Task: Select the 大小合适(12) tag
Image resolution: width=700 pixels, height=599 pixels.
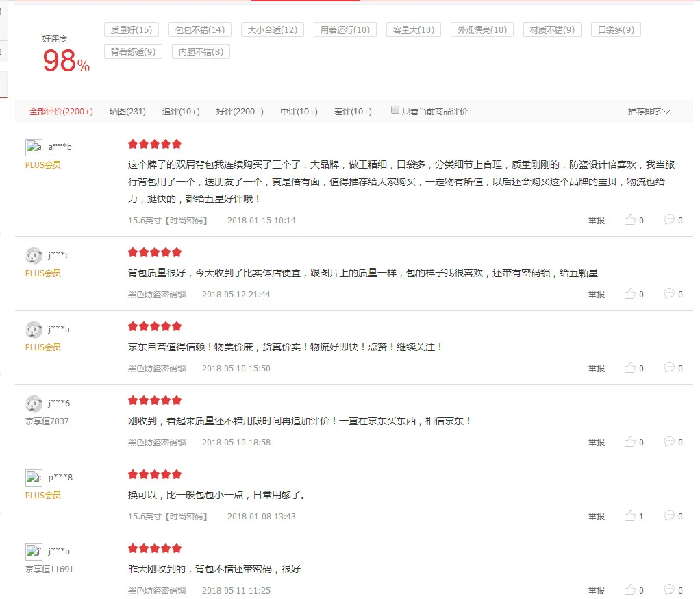Action: tap(273, 29)
